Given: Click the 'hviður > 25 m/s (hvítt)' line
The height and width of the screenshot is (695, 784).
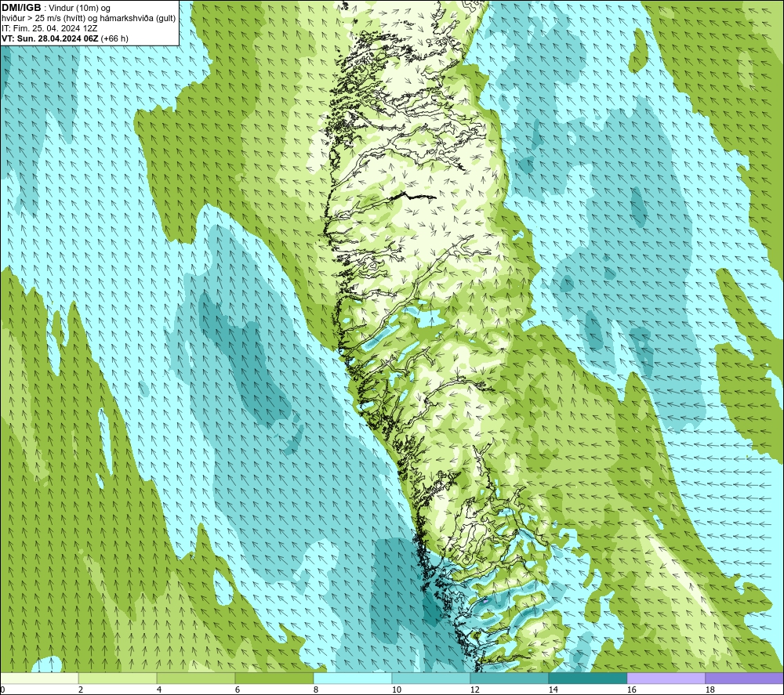Looking at the screenshot, I should tap(89, 19).
